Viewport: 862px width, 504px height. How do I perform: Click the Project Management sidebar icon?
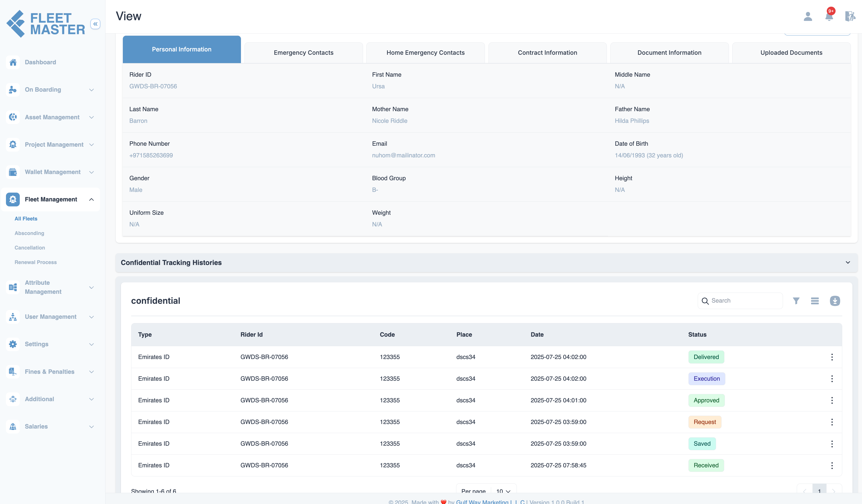pos(13,144)
